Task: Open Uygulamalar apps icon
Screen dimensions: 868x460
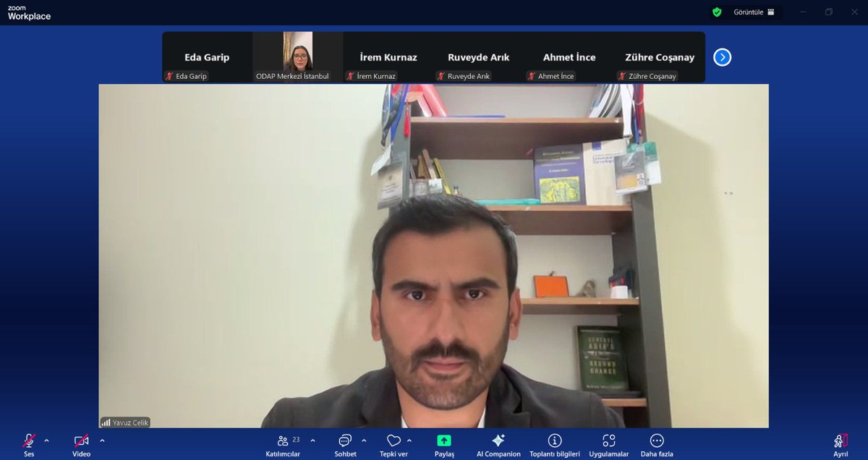Action: coord(608,440)
